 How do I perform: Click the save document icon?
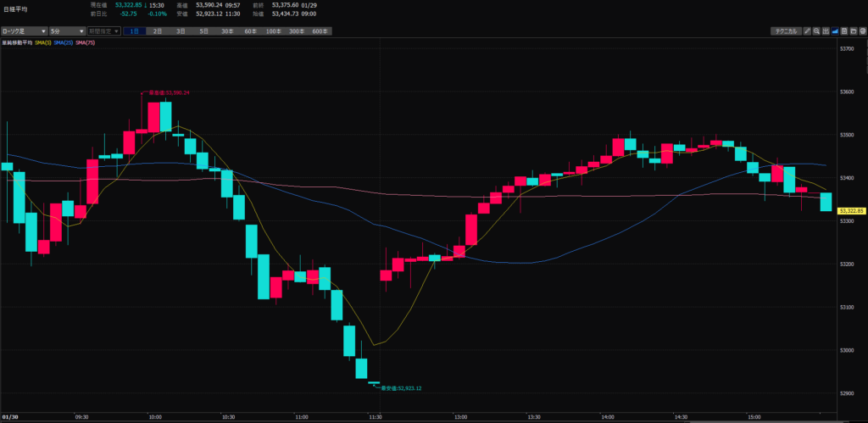click(x=844, y=31)
